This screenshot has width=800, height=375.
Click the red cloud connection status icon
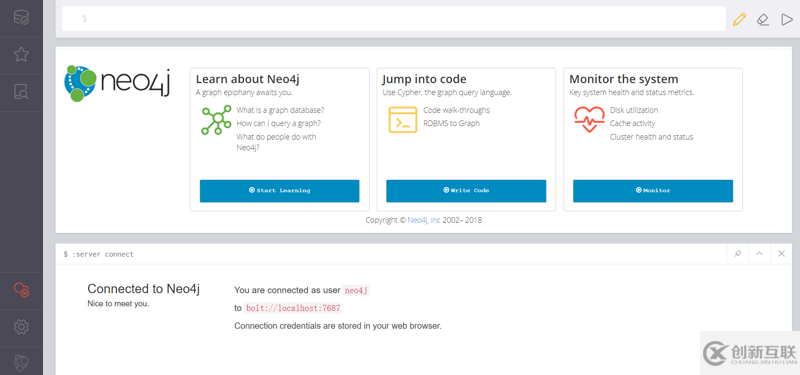click(x=21, y=290)
